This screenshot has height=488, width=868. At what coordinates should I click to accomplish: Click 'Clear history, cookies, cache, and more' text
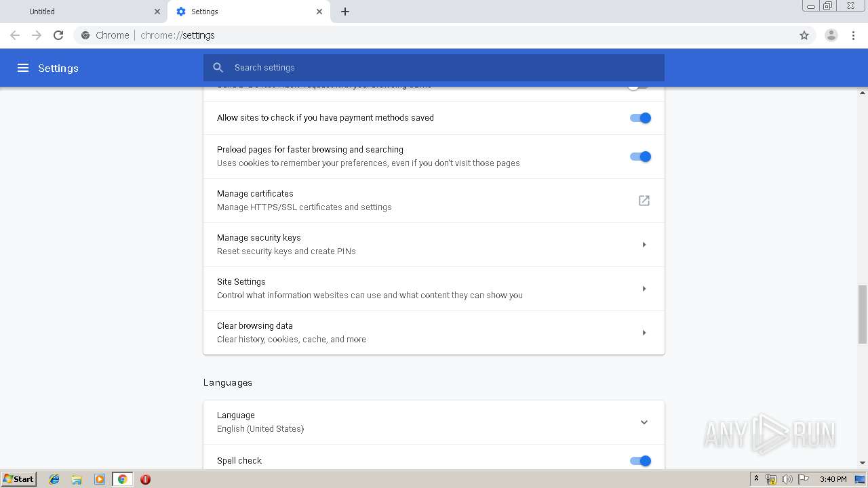(292, 340)
